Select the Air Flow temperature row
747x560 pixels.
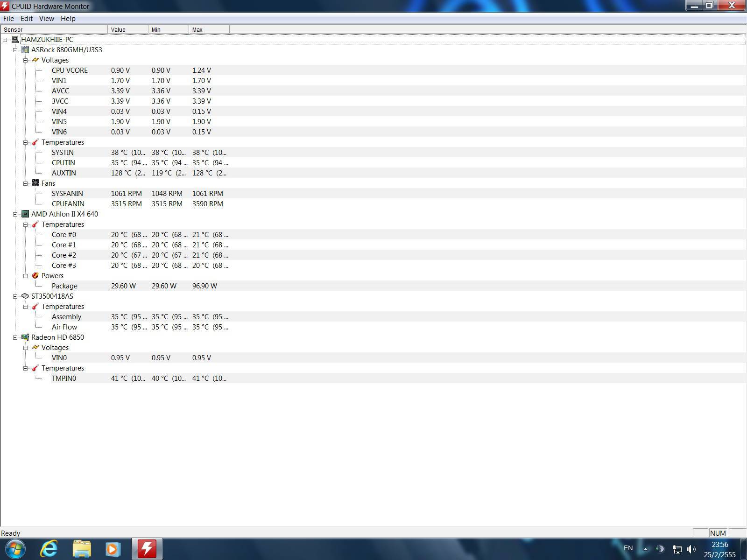373,327
